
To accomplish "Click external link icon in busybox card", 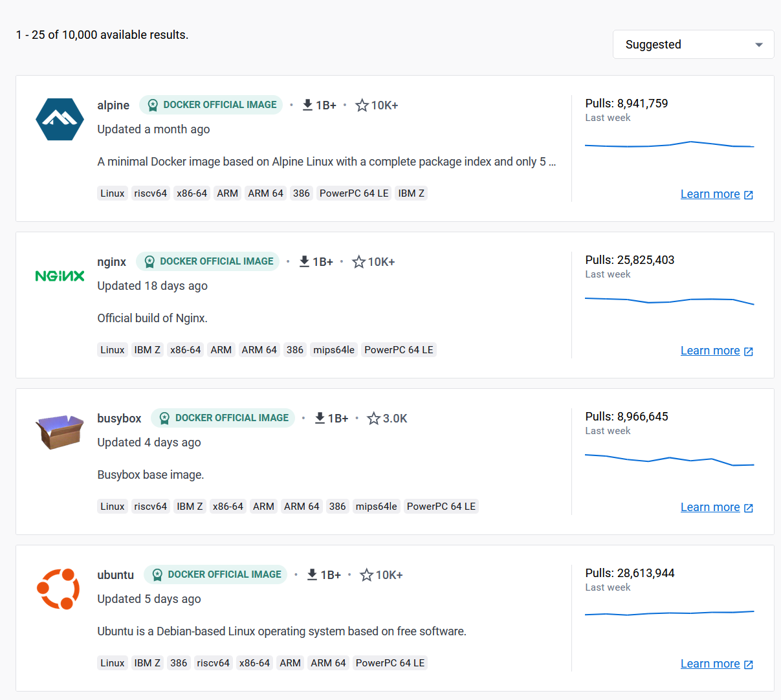I will coord(749,508).
